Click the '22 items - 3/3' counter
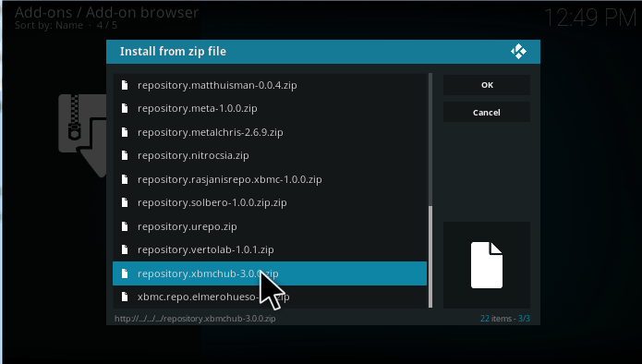 coord(505,319)
